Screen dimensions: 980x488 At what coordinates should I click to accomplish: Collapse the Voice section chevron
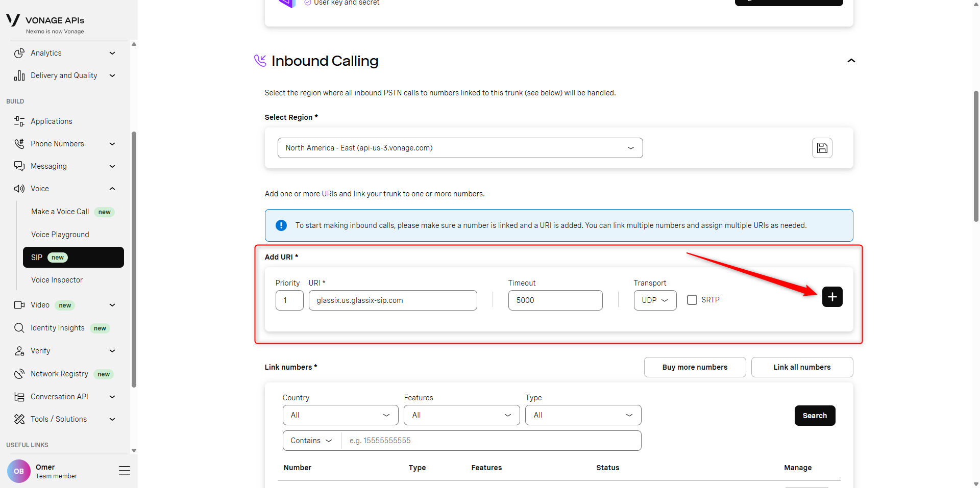(112, 189)
